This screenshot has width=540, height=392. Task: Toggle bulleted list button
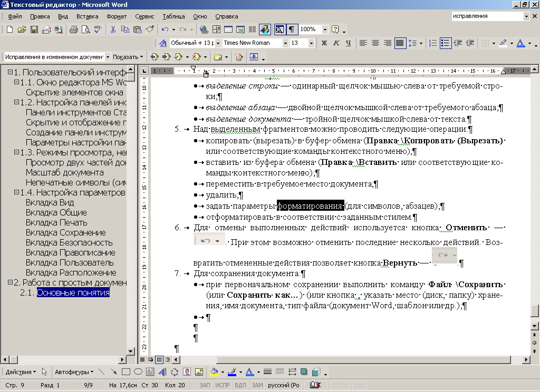(x=445, y=43)
